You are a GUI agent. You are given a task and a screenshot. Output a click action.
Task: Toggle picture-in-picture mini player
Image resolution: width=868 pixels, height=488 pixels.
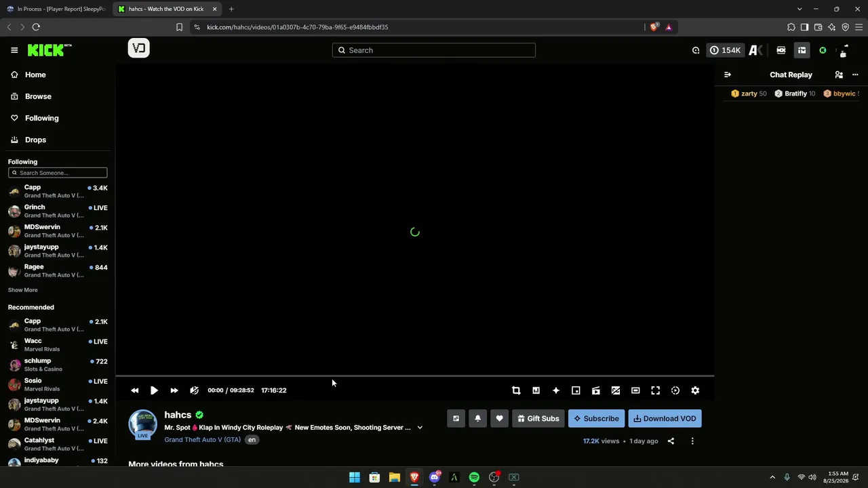pos(576,390)
